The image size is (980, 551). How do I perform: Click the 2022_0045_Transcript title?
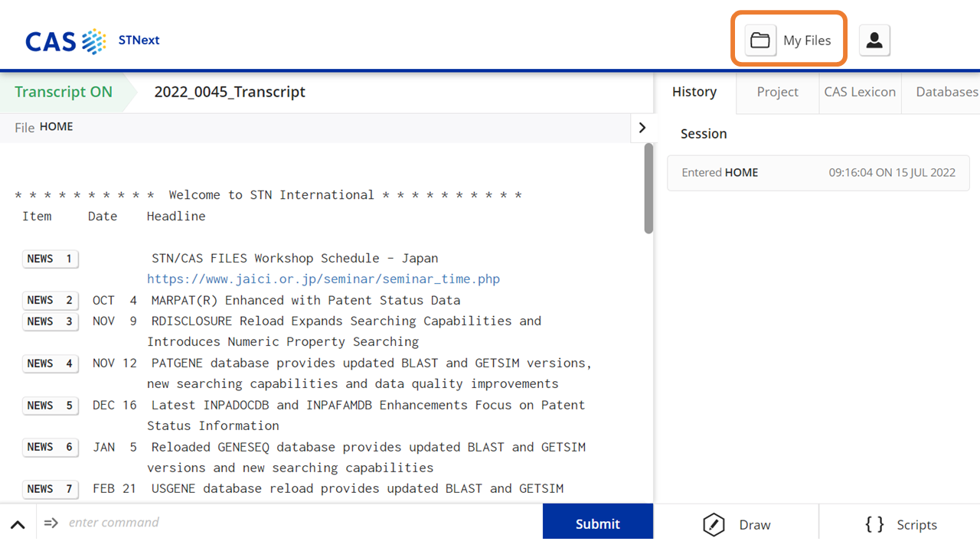pyautogui.click(x=230, y=92)
